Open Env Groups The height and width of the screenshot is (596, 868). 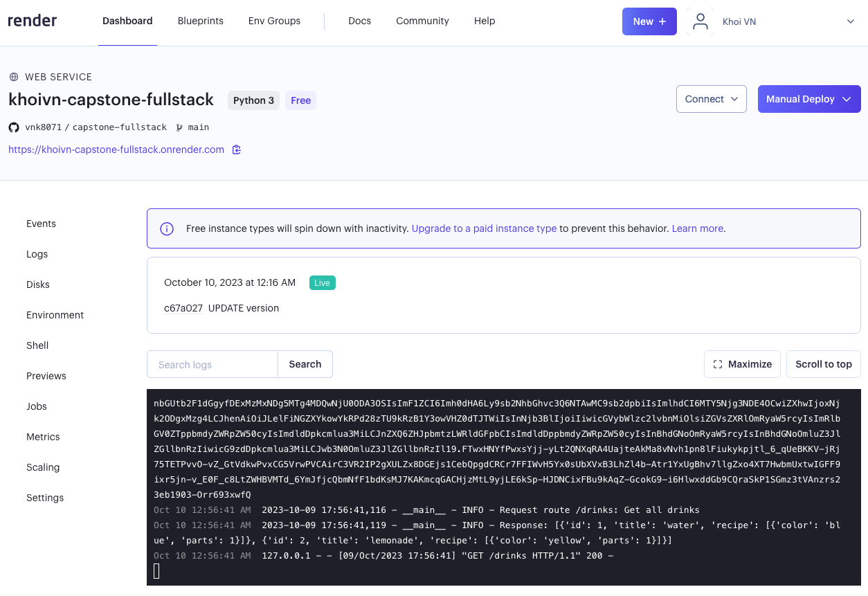[274, 21]
